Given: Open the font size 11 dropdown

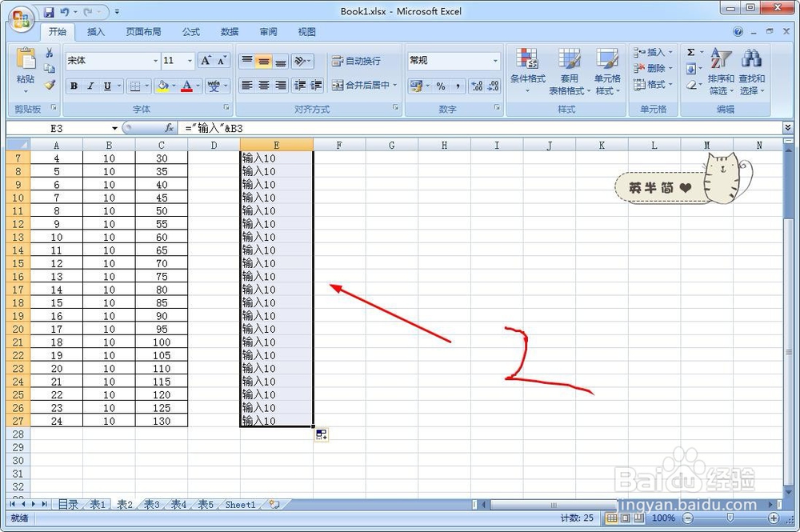Looking at the screenshot, I should tap(190, 62).
